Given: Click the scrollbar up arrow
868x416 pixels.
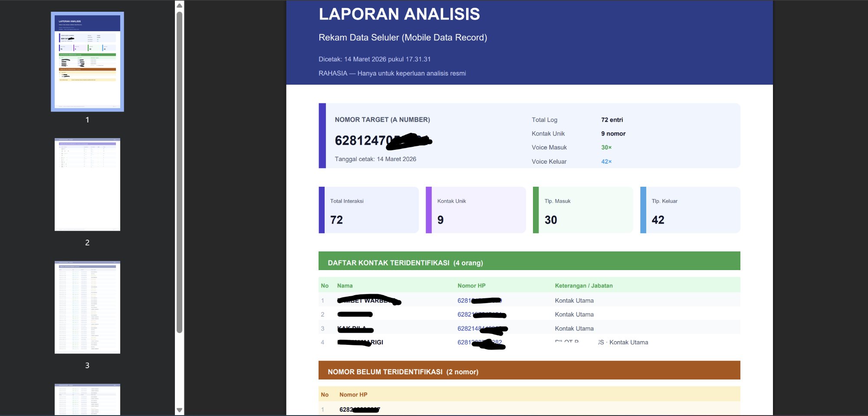Looking at the screenshot, I should (x=178, y=5).
